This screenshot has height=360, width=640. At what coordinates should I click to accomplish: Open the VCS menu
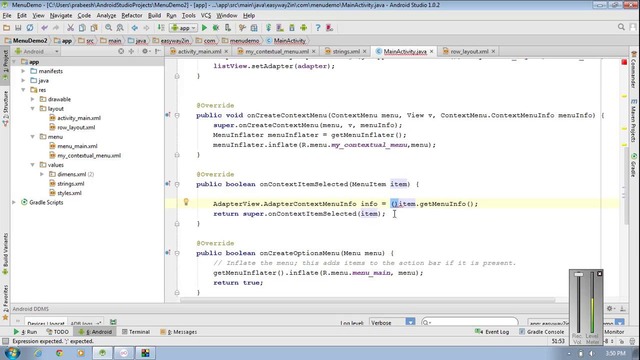point(206,16)
